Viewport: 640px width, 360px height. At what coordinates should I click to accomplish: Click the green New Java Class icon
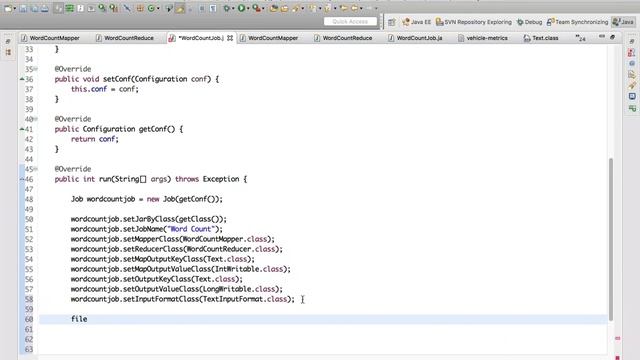151,8
